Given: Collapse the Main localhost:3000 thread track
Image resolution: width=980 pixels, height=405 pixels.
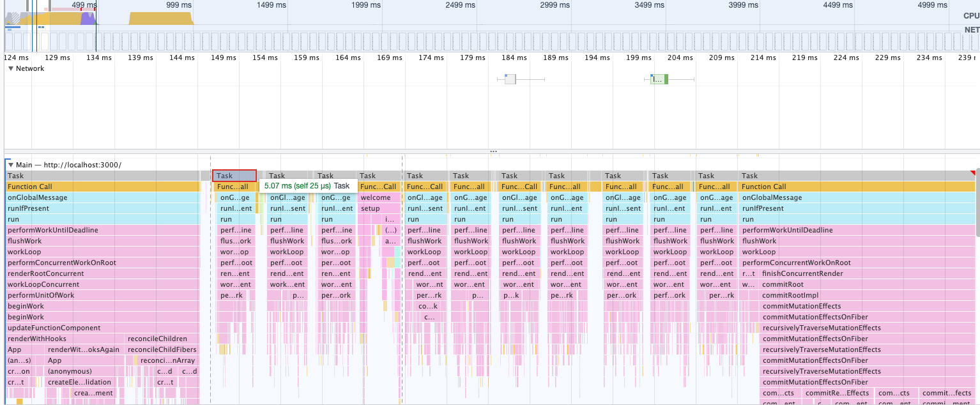Looking at the screenshot, I should pyautogui.click(x=11, y=165).
